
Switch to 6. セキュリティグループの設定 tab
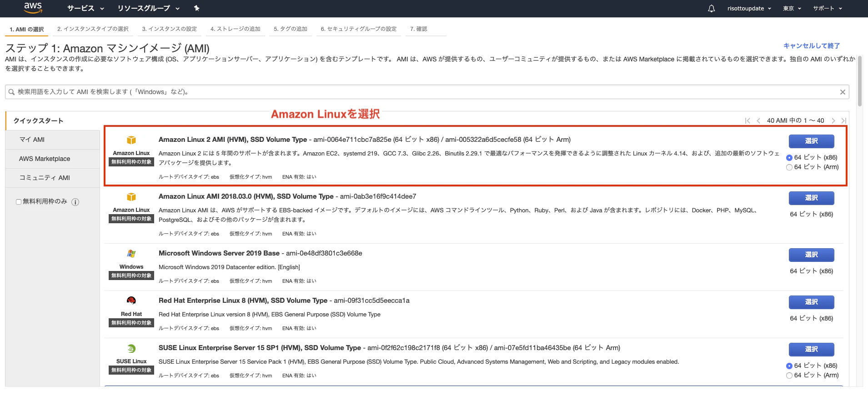358,29
